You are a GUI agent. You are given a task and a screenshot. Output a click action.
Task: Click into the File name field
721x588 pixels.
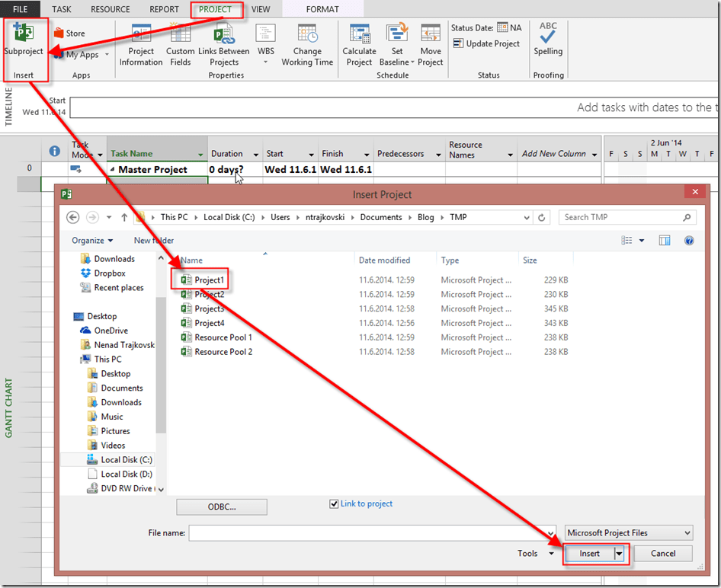(x=372, y=533)
